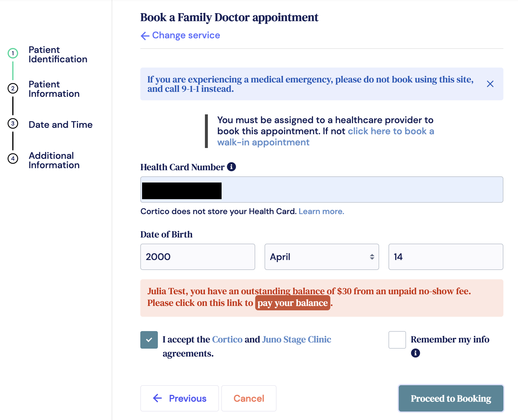The image size is (518, 420).
Task: Uncheck the accept agreements checkbox
Action: [x=149, y=340]
